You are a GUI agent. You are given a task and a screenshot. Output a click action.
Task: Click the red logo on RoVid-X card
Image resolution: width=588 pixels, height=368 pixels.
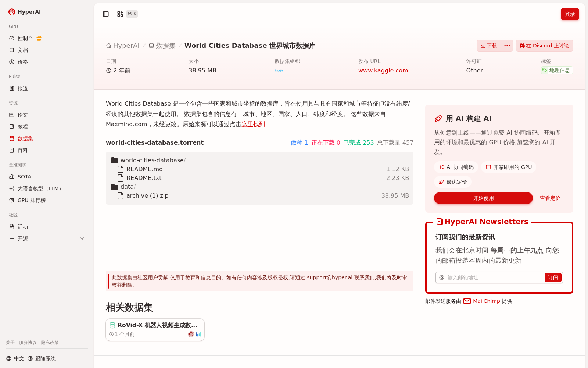click(191, 334)
